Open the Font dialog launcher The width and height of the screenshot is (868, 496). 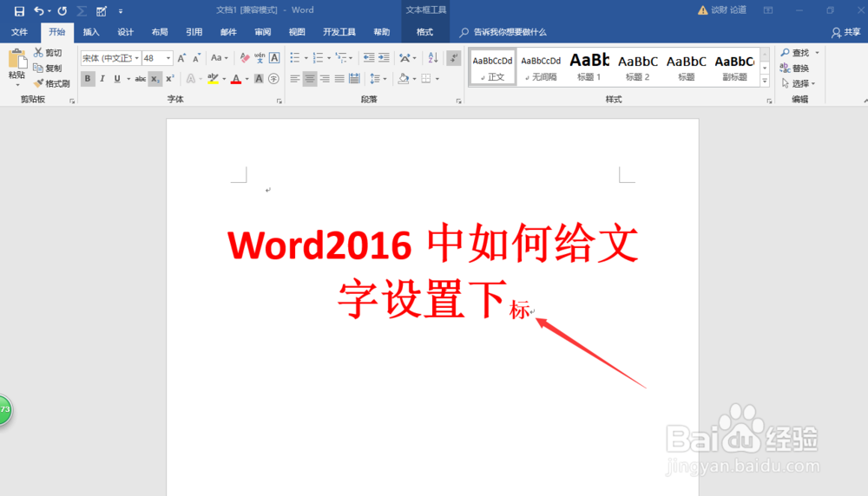[x=279, y=101]
